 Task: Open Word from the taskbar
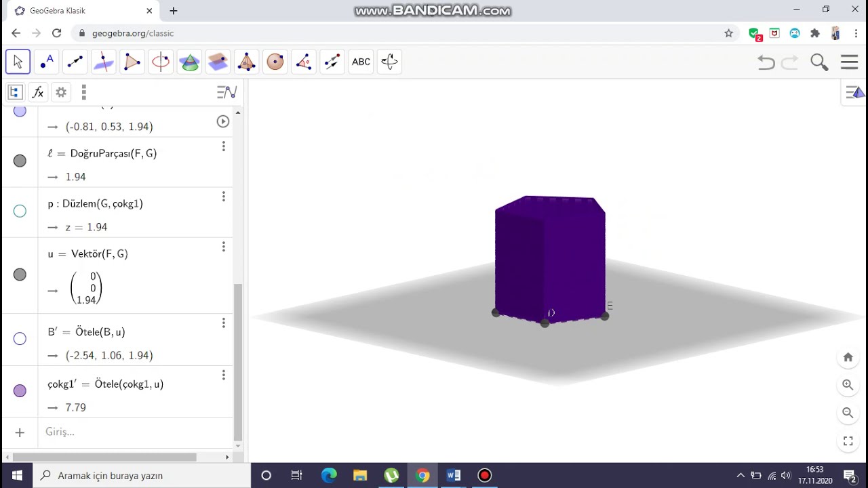(x=454, y=475)
